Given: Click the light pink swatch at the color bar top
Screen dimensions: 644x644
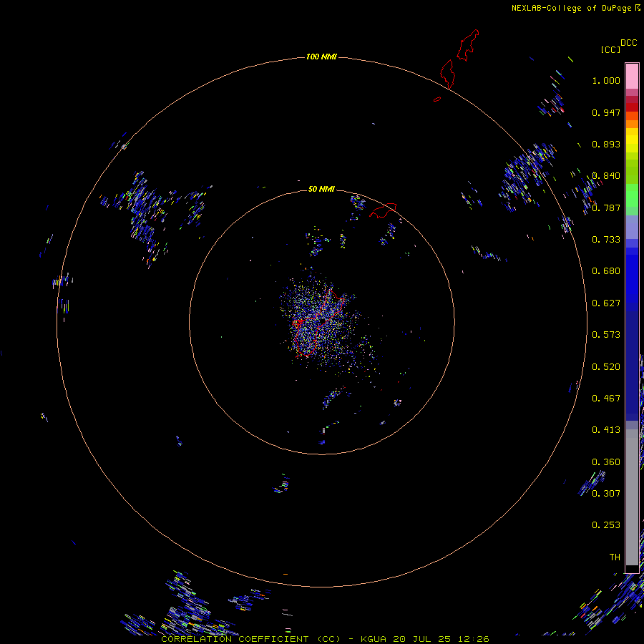Looking at the screenshot, I should click(x=632, y=76).
